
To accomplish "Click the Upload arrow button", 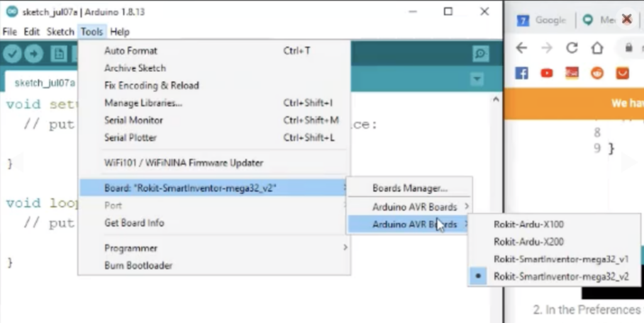I will click(33, 54).
